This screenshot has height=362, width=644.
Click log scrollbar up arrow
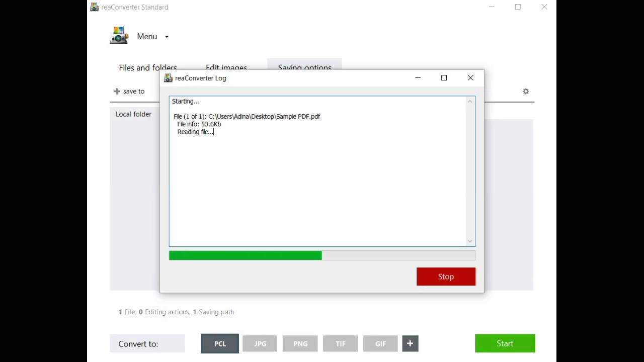470,102
